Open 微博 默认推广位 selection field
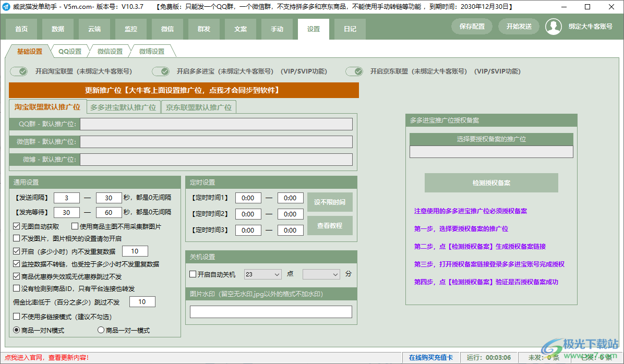The width and height of the screenshot is (624, 364). 216,160
